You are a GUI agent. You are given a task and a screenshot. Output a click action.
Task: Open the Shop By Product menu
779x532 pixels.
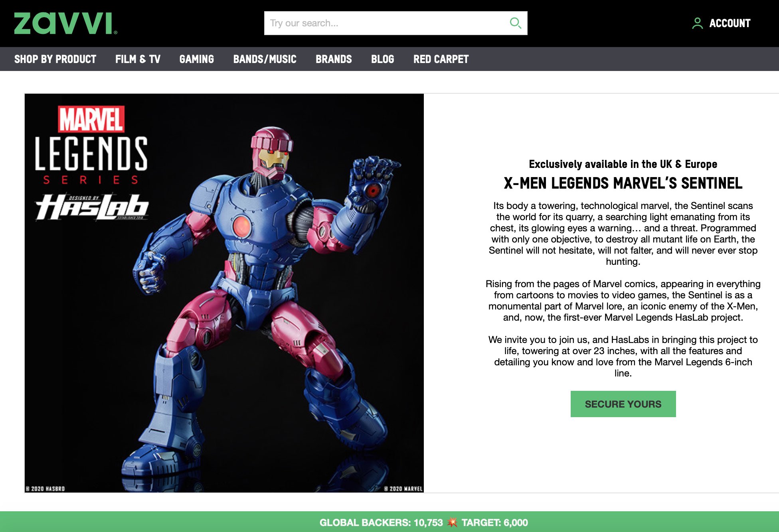[55, 59]
